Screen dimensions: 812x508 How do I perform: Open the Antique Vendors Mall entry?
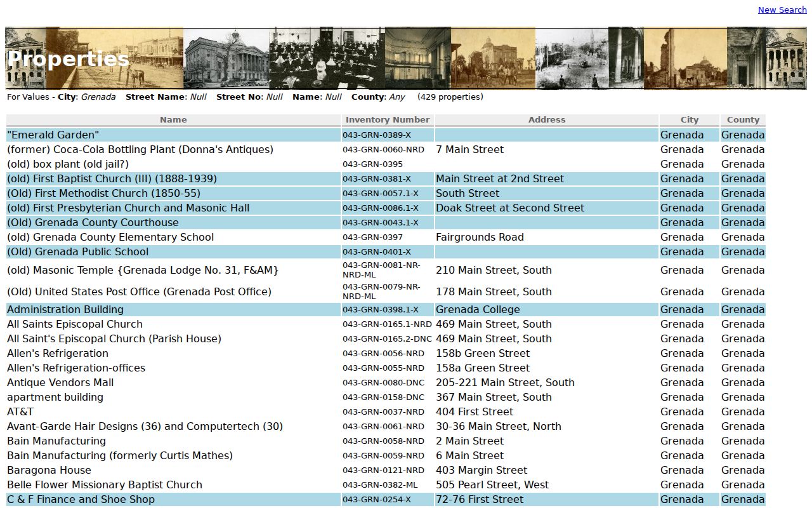[x=60, y=382]
